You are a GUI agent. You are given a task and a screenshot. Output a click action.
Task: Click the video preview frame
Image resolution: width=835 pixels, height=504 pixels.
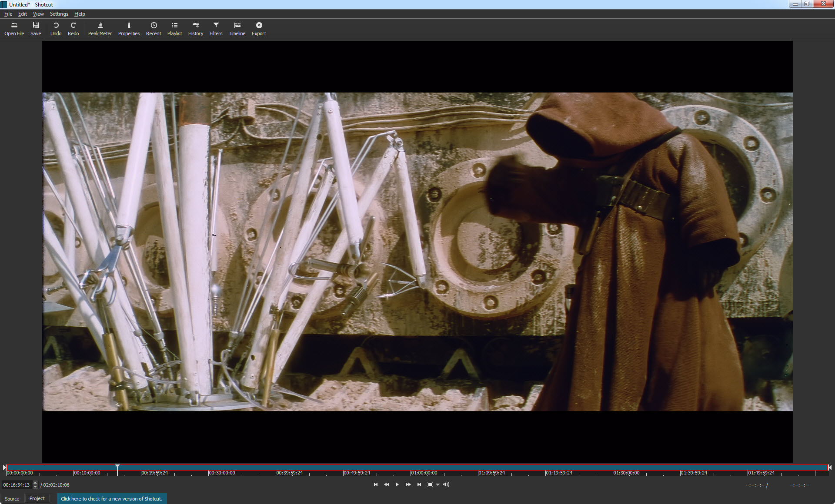point(417,252)
